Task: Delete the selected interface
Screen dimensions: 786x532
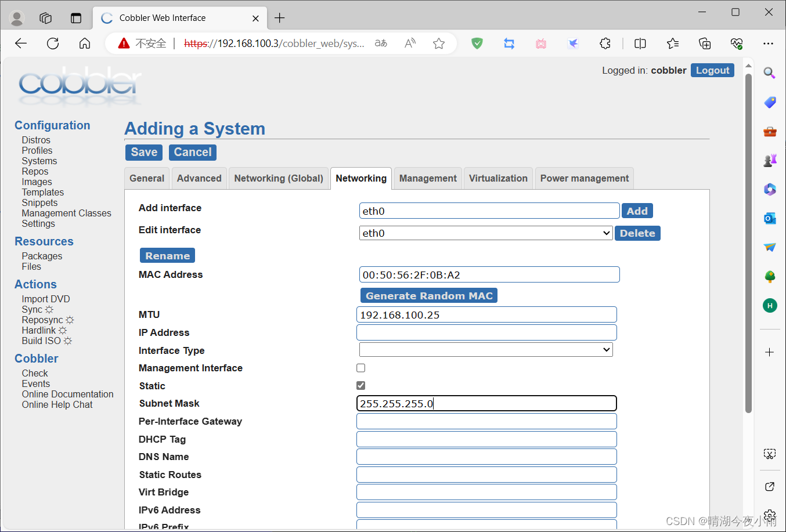Action: (637, 233)
